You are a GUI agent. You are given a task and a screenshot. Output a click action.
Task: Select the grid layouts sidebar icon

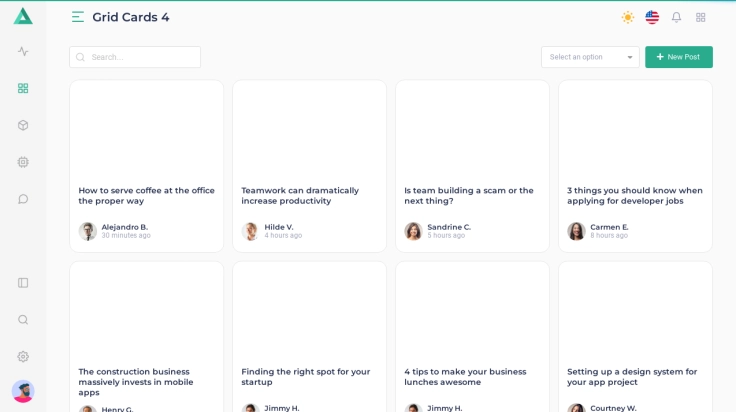(x=23, y=88)
